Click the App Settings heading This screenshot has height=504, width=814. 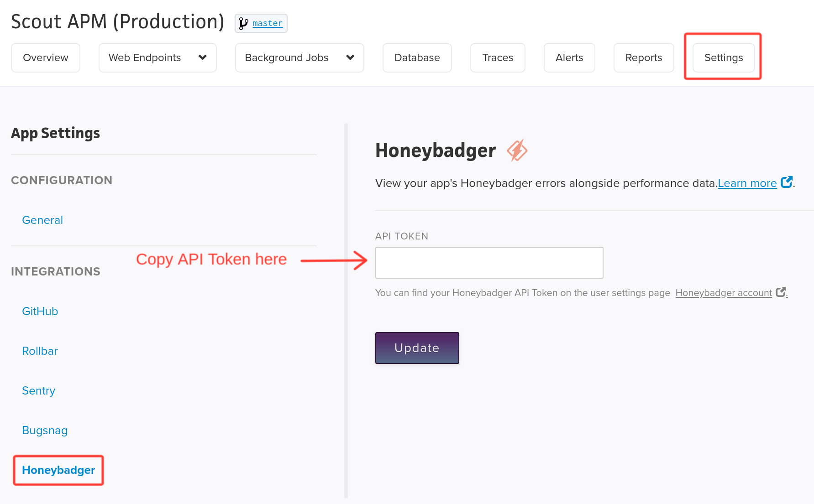pos(55,133)
